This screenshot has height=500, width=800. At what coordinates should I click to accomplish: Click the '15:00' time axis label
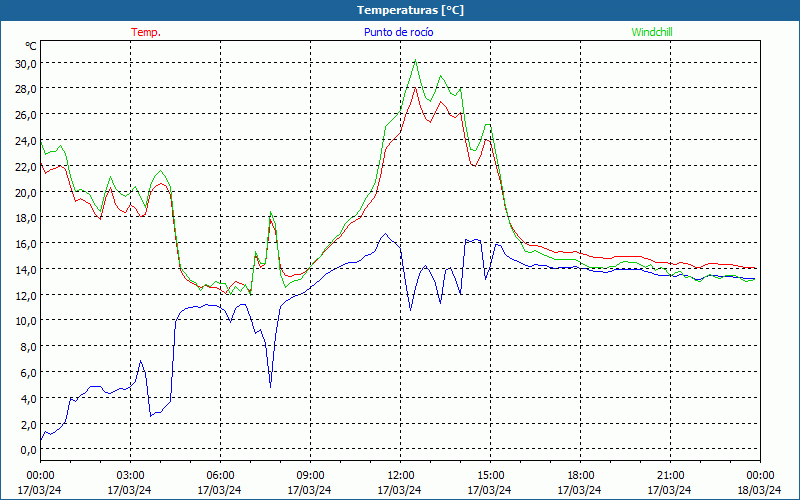coord(490,476)
